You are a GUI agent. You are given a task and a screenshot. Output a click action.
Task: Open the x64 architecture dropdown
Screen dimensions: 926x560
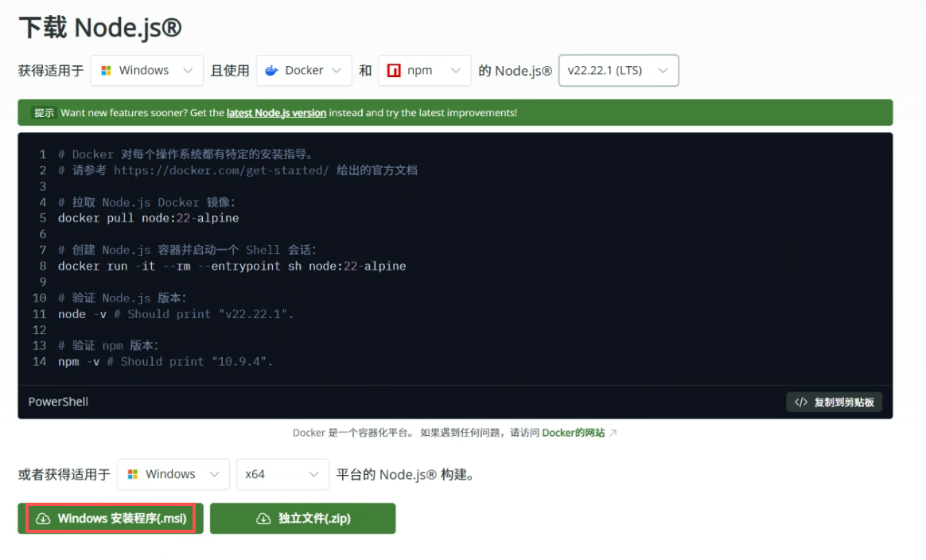(x=283, y=474)
